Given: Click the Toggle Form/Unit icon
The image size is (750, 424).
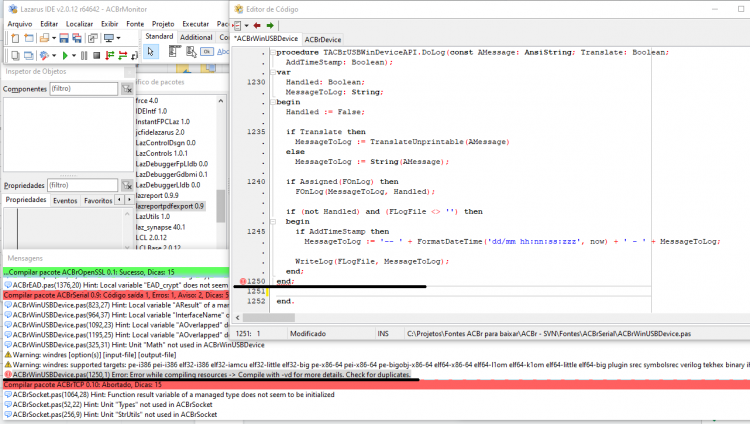Looking at the screenshot, I should click(92, 38).
